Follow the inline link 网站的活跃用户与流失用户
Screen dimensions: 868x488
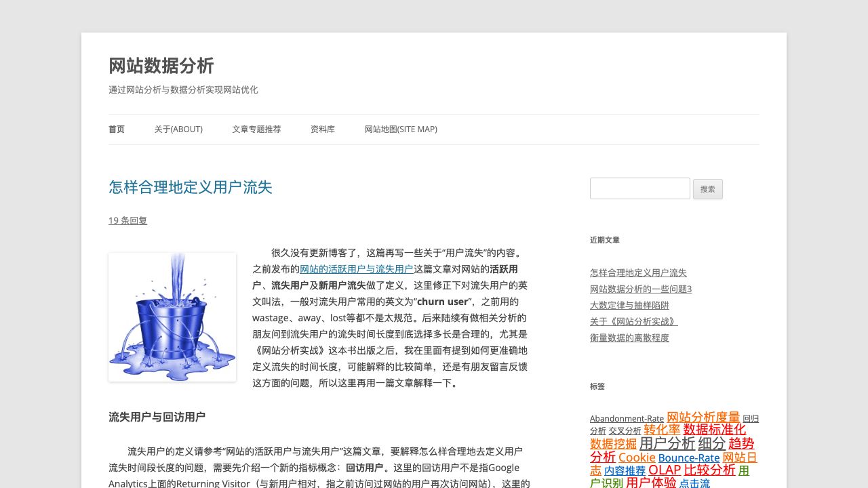point(356,269)
